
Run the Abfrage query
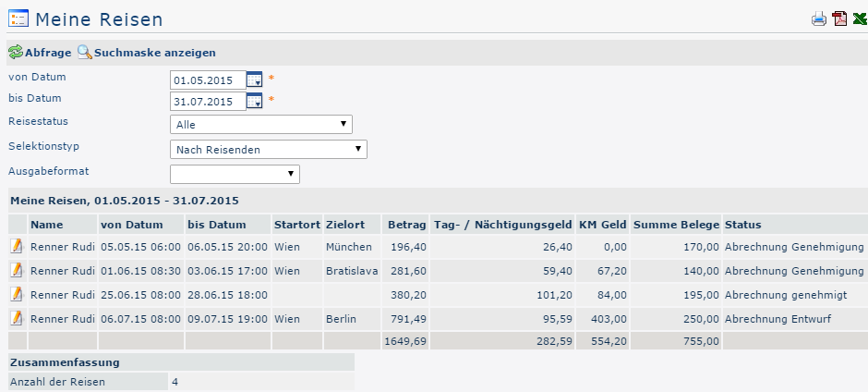40,53
